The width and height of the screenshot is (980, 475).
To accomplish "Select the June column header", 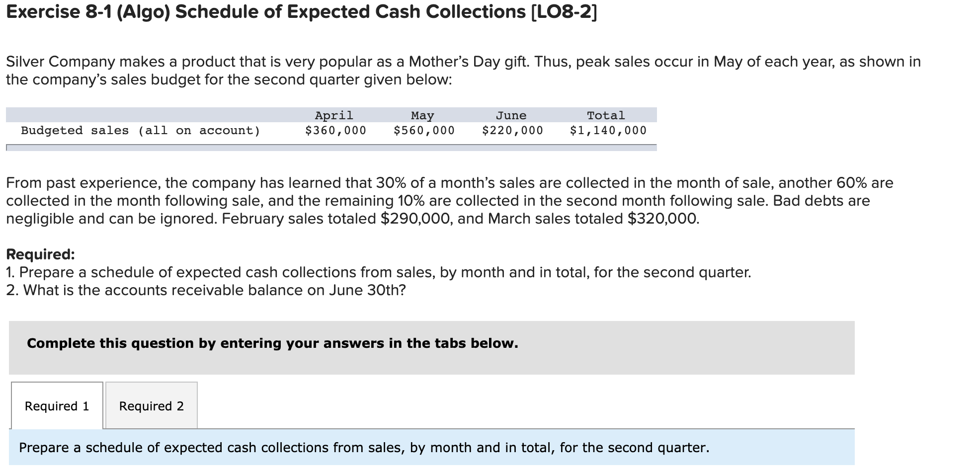I will [511, 115].
